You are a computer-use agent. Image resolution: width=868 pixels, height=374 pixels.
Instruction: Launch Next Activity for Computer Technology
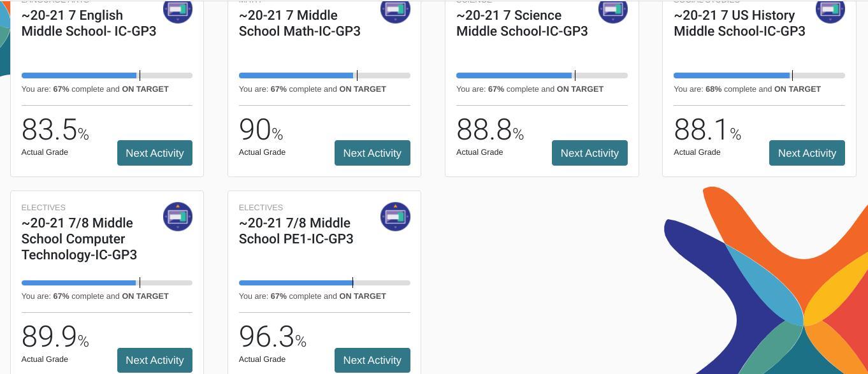[x=155, y=360]
